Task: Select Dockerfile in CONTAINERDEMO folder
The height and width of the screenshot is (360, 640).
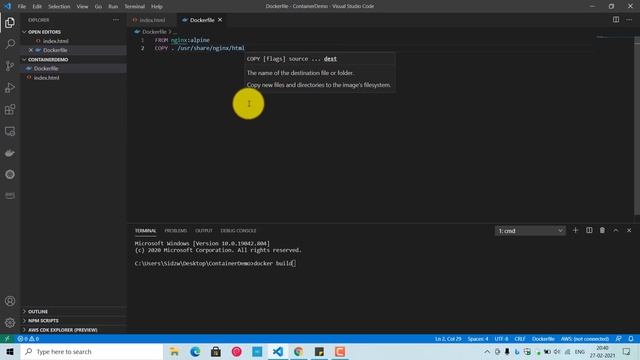Action: click(x=73, y=69)
